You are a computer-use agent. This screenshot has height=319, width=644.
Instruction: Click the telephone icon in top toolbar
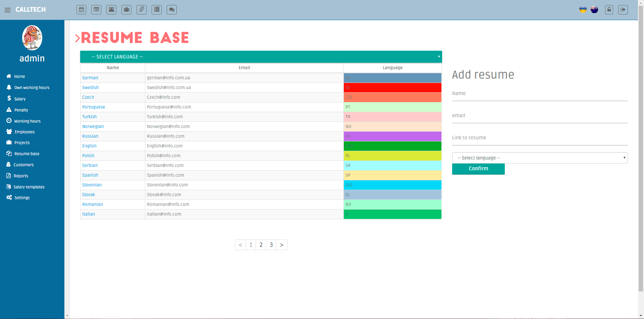click(111, 10)
